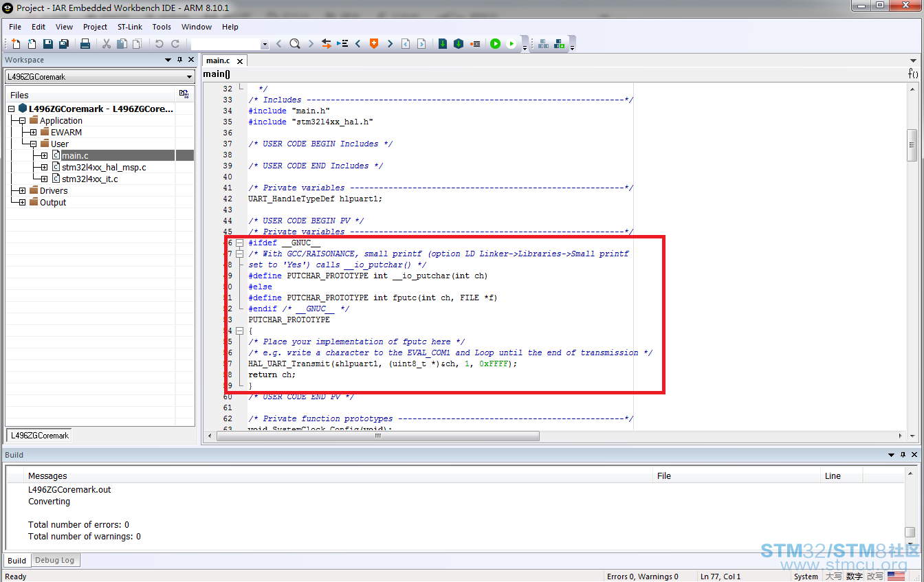Cut selected text with scissors icon
Image resolution: width=924 pixels, height=582 pixels.
click(x=107, y=44)
